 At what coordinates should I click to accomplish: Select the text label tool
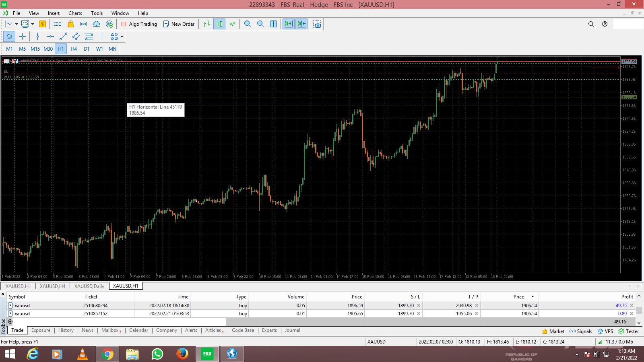pyautogui.click(x=102, y=37)
